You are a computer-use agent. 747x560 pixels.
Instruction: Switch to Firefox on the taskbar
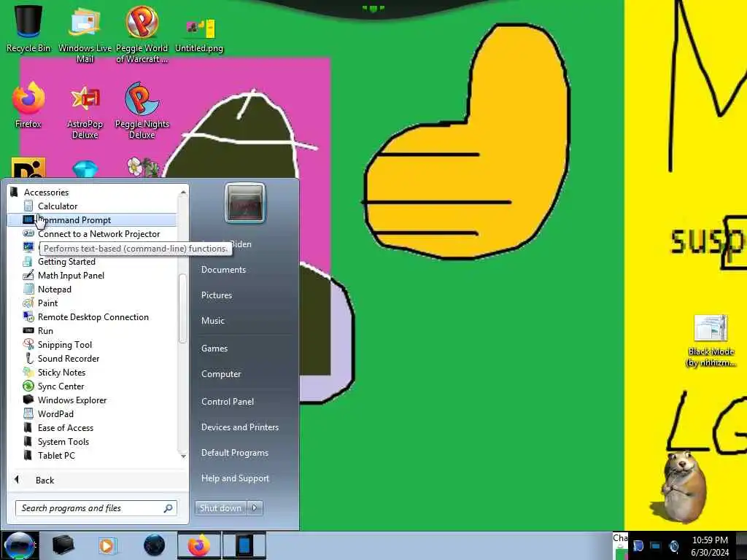(x=198, y=545)
